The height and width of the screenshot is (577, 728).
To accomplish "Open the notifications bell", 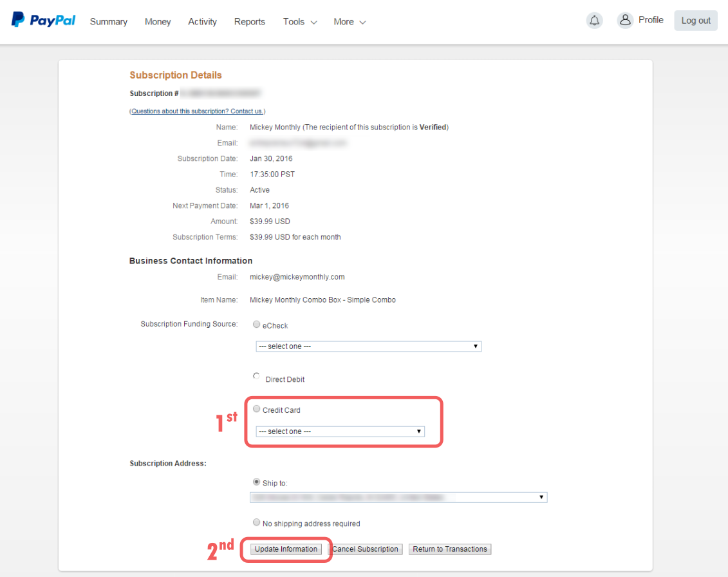I will pos(594,21).
